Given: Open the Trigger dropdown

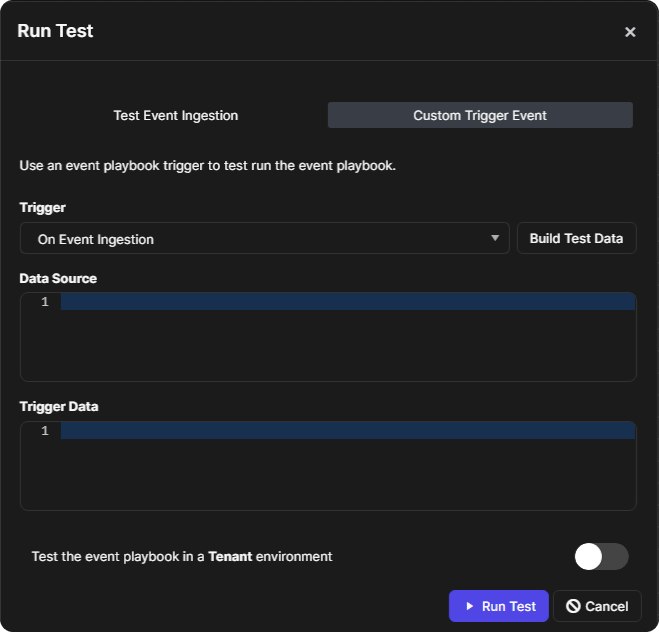Looking at the screenshot, I should (265, 239).
